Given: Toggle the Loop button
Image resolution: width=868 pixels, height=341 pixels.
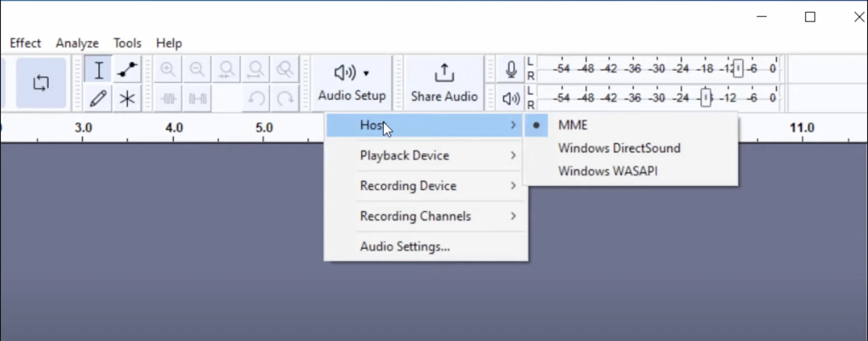Looking at the screenshot, I should (x=41, y=83).
